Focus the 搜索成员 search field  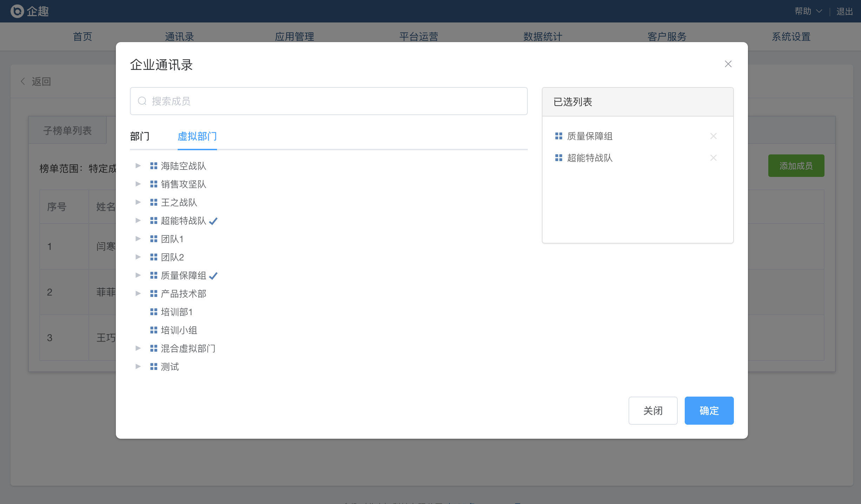334,101
